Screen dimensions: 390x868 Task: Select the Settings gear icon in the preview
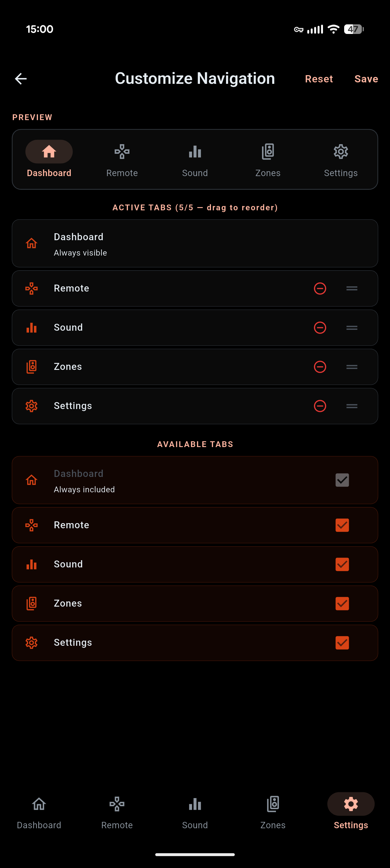tap(340, 152)
